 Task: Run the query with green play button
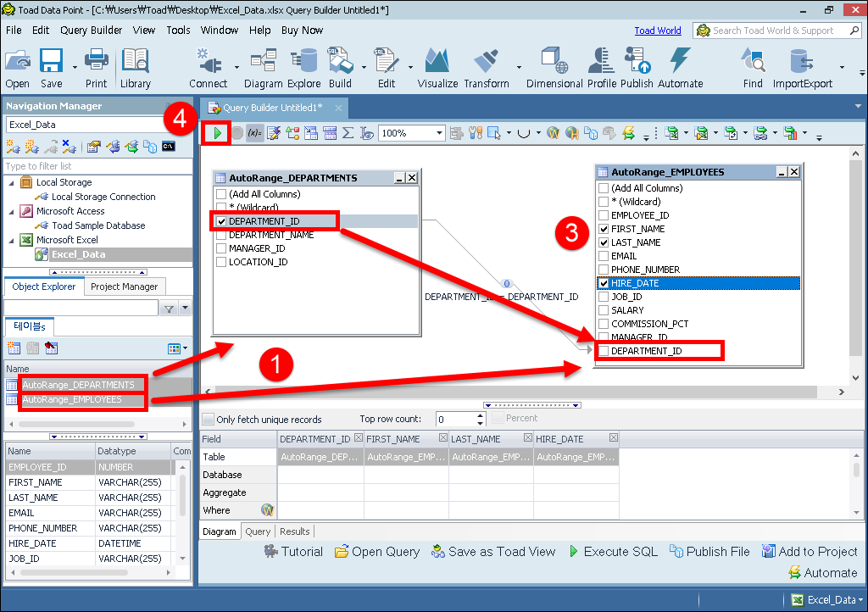click(217, 133)
